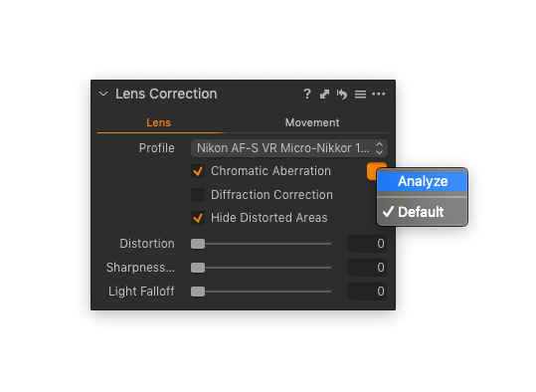Click the Distortion slider handle
The height and width of the screenshot is (392, 536).
(x=198, y=244)
